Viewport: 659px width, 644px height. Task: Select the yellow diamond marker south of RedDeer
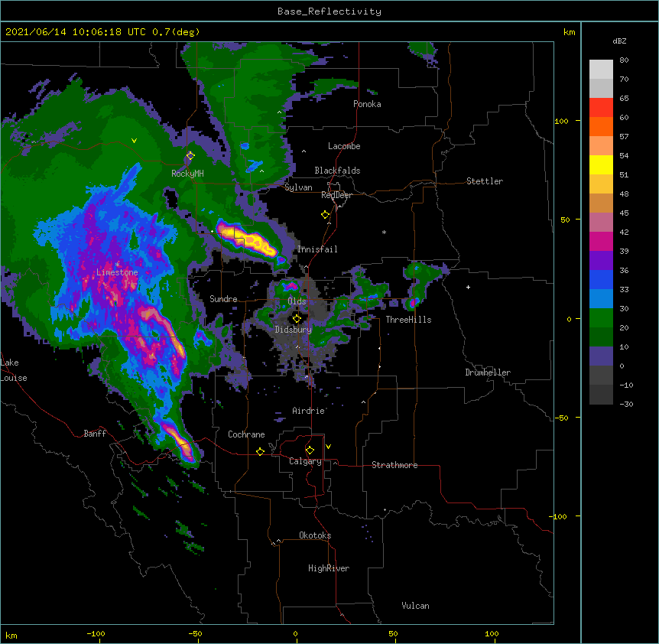(326, 215)
